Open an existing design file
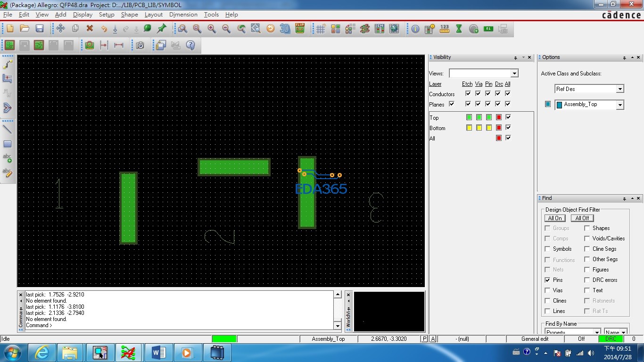The width and height of the screenshot is (644, 362). (25, 29)
